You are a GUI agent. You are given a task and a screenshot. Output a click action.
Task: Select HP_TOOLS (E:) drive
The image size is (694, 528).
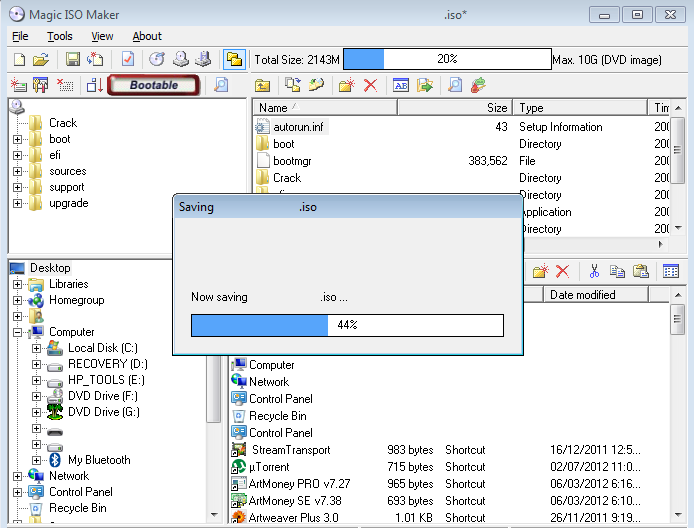tap(106, 380)
